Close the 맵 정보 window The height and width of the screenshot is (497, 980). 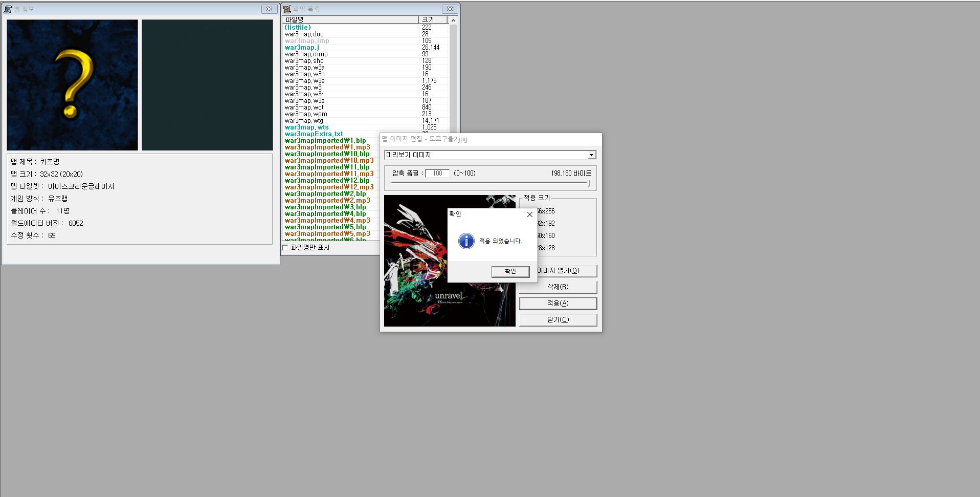click(x=269, y=9)
